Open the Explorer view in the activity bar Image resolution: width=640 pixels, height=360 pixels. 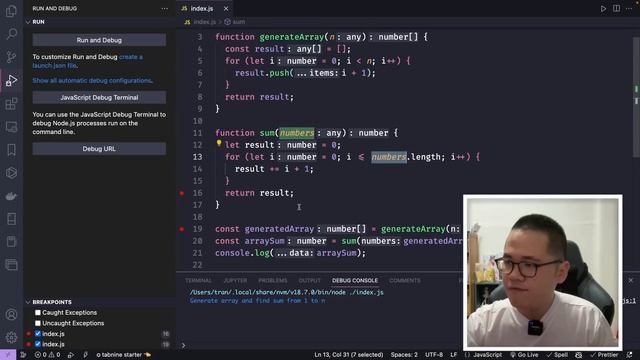[11, 11]
